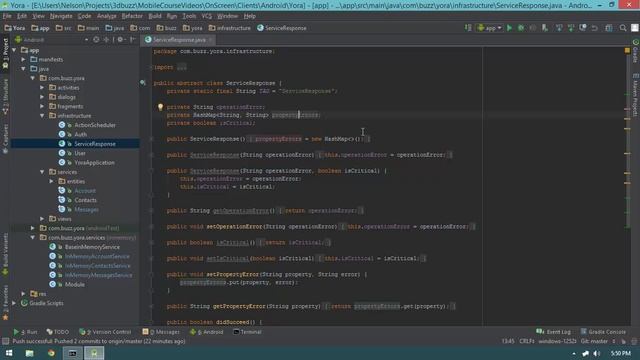Open the app run configuration dropdown

point(490,28)
